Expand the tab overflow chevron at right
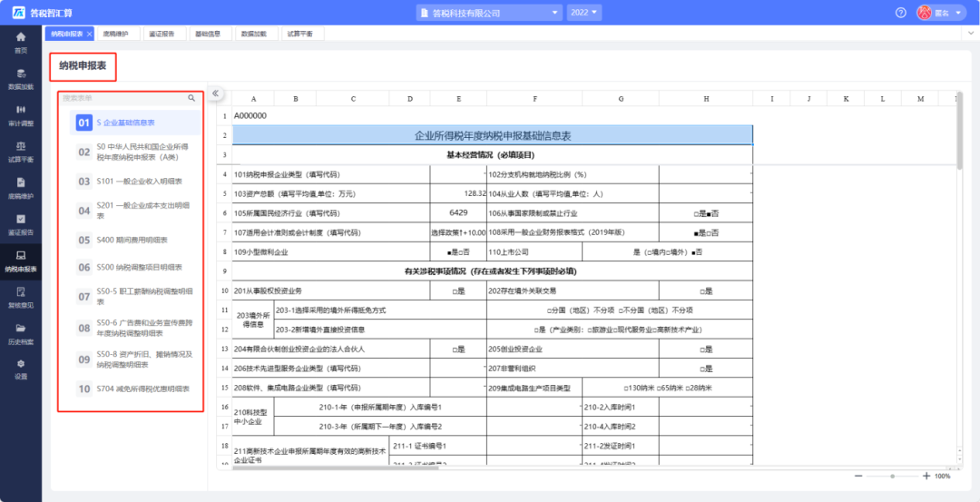Image resolution: width=980 pixels, height=502 pixels. 971,32
